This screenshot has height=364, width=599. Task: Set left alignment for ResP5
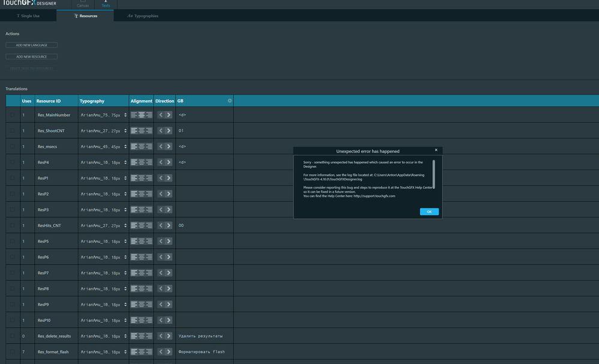click(134, 241)
